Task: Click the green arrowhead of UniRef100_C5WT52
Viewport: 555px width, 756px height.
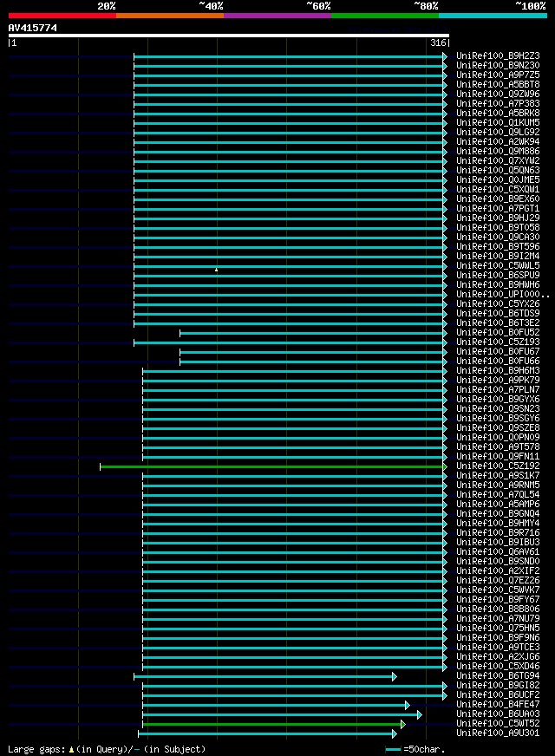Action: point(403,724)
